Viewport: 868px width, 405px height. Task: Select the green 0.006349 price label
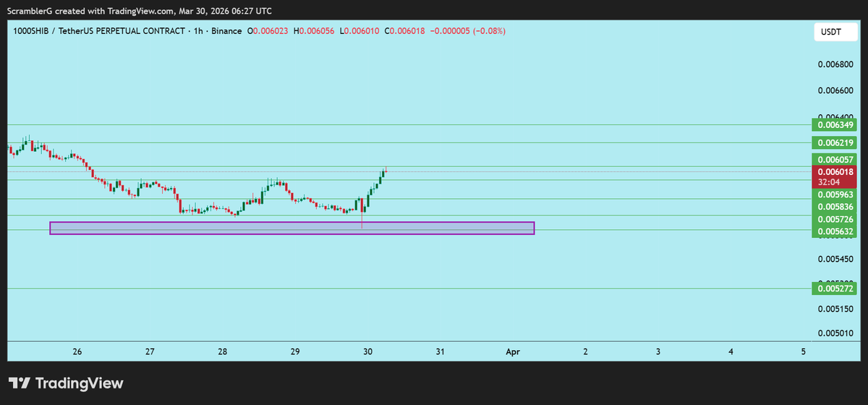[835, 125]
